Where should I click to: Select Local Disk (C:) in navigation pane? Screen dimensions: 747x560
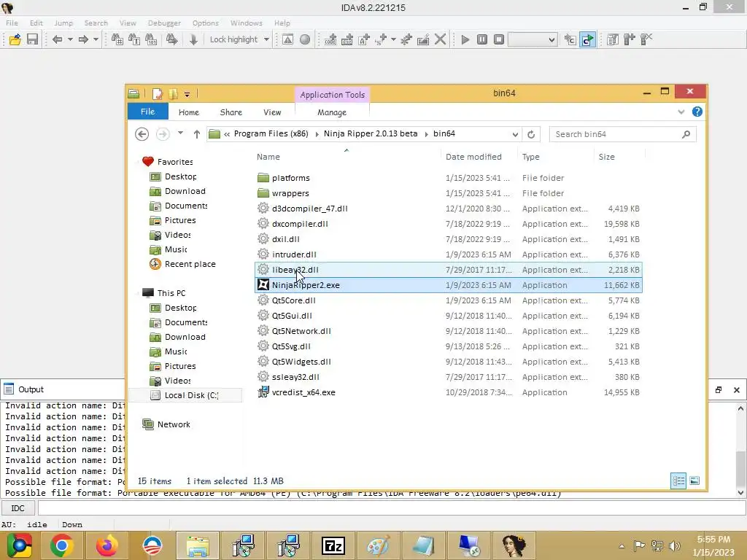pyautogui.click(x=185, y=395)
